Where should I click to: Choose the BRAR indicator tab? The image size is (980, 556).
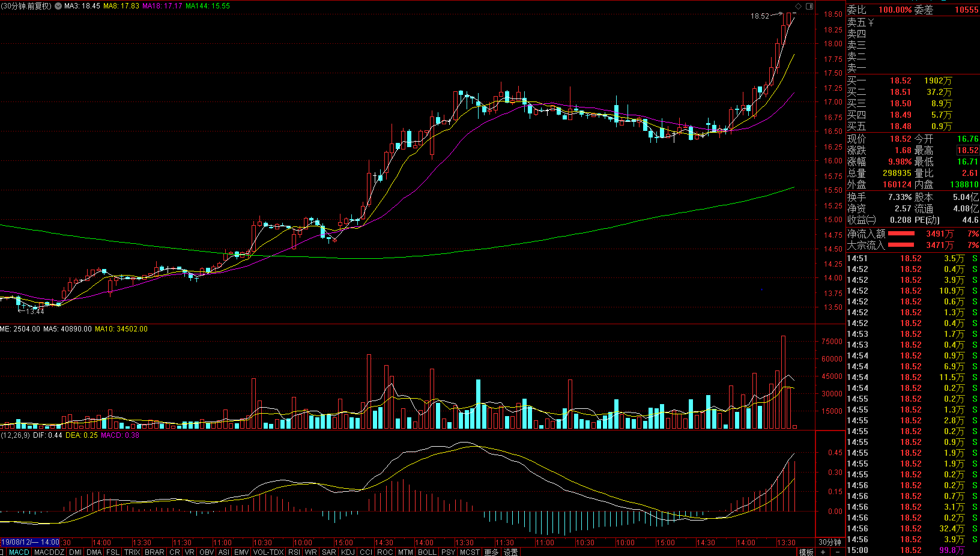click(x=154, y=552)
